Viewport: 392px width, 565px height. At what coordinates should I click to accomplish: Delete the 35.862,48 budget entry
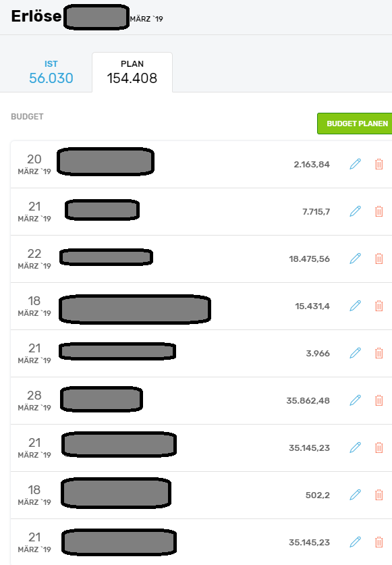point(379,400)
